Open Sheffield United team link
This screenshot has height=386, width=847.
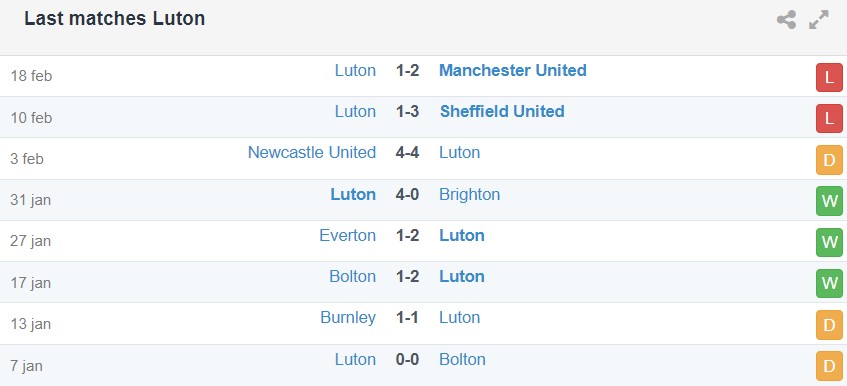click(x=502, y=111)
